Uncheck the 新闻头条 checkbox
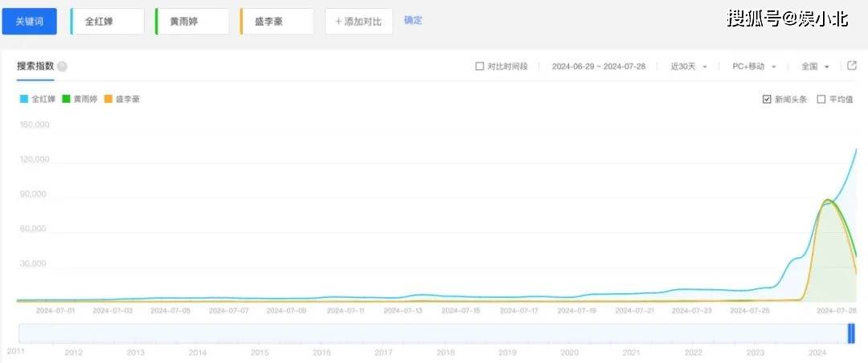The height and width of the screenshot is (363, 868). point(767,100)
